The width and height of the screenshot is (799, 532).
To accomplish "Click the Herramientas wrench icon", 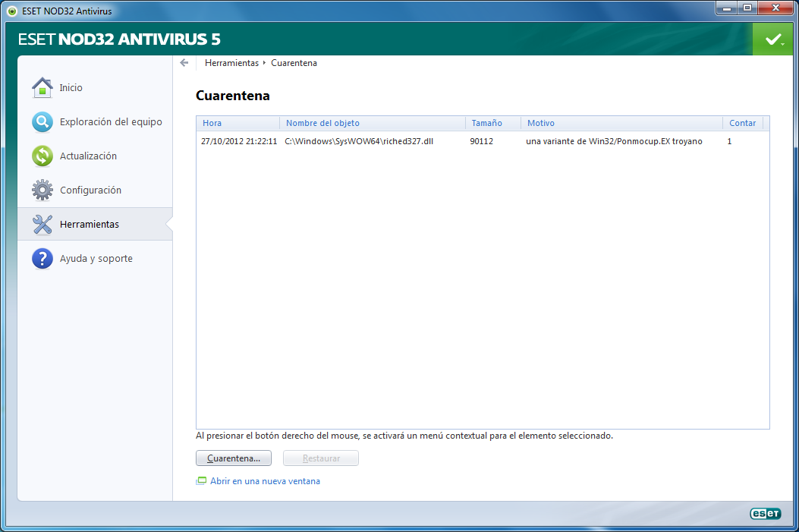I will click(42, 225).
